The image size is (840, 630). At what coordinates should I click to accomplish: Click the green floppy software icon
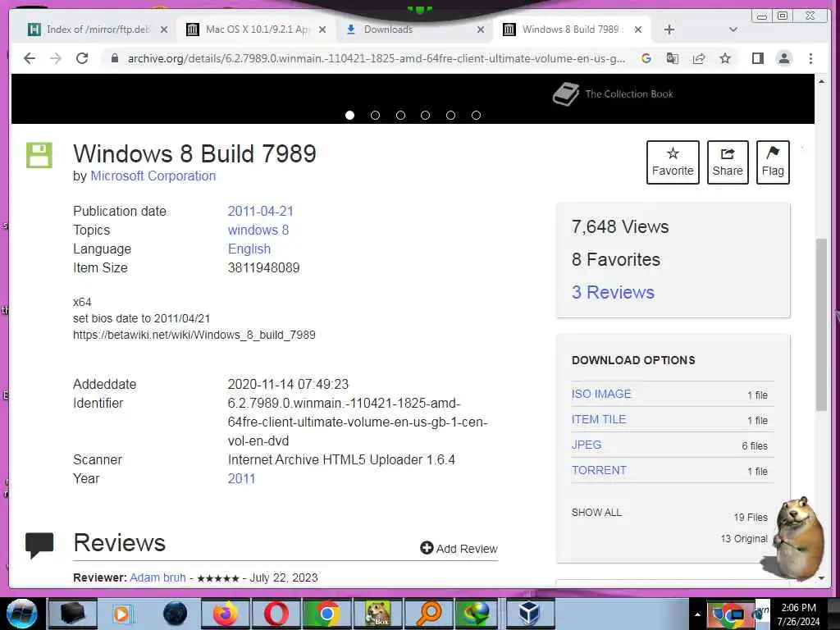(x=39, y=155)
